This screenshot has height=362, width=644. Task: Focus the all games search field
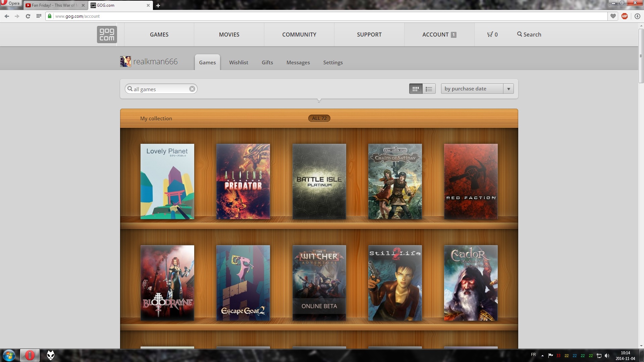click(161, 89)
